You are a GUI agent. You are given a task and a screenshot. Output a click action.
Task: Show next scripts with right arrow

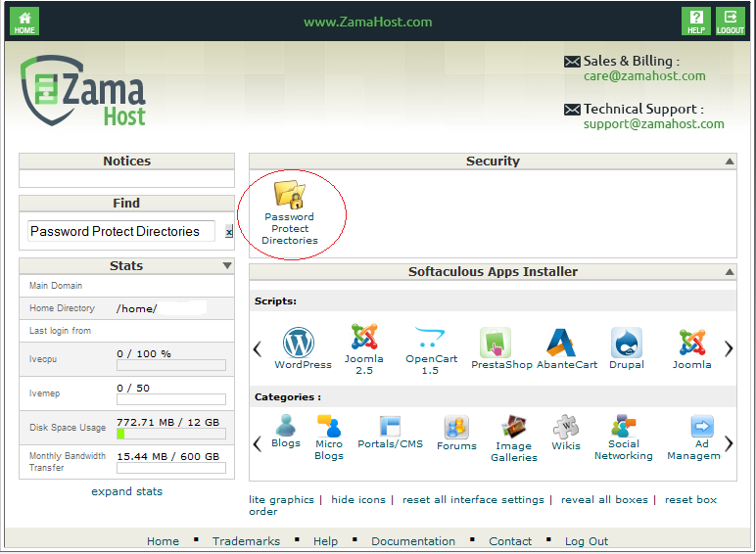point(729,348)
